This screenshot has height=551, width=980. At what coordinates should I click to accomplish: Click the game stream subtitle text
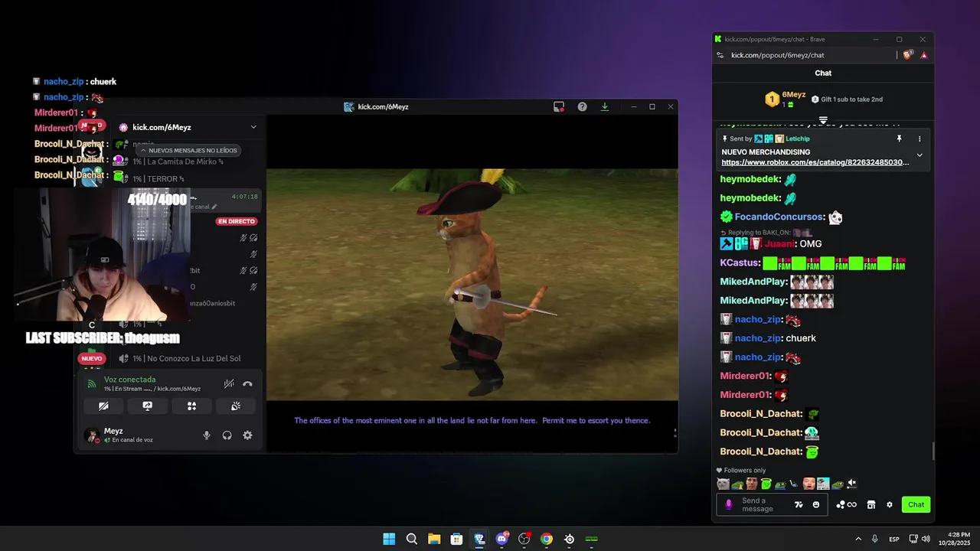tap(472, 420)
